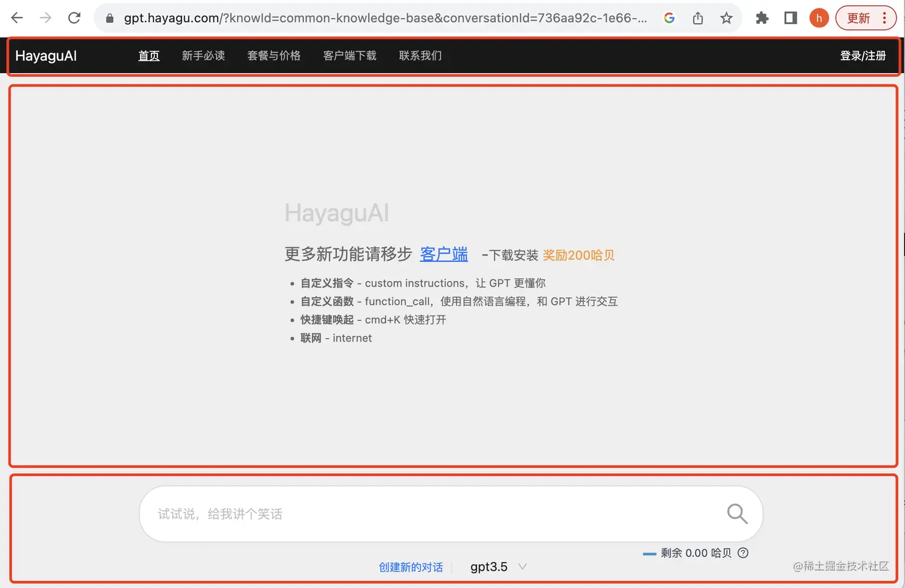Click the share page icon
This screenshot has height=588, width=905.
pyautogui.click(x=698, y=18)
